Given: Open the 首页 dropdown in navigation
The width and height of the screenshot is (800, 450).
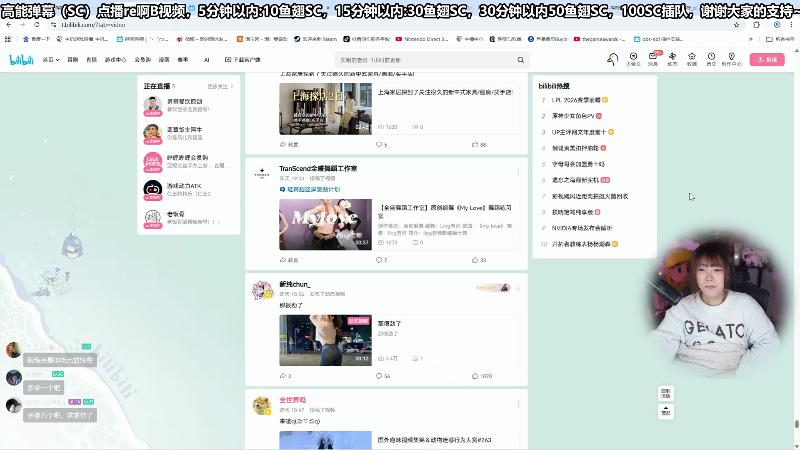Looking at the screenshot, I should pos(51,60).
